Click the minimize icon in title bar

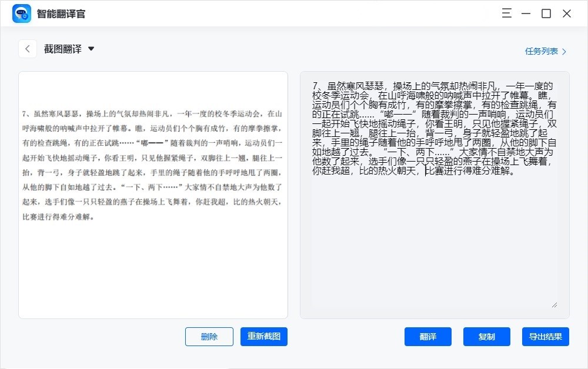[x=526, y=13]
